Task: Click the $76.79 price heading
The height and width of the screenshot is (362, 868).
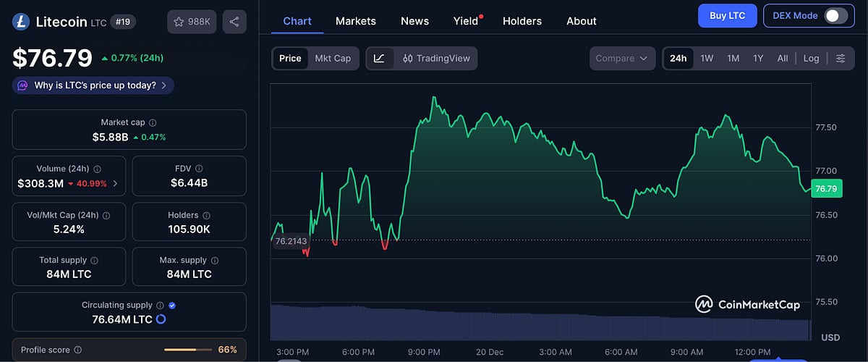Action: point(52,57)
